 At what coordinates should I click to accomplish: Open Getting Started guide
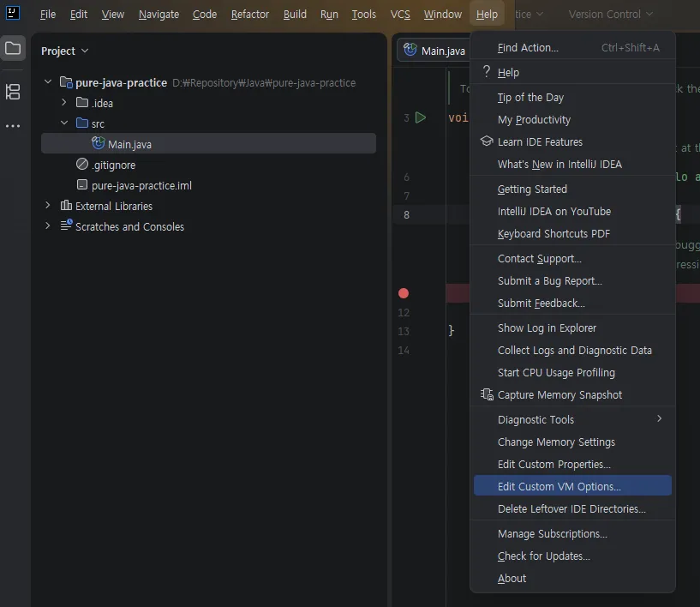coord(573,189)
